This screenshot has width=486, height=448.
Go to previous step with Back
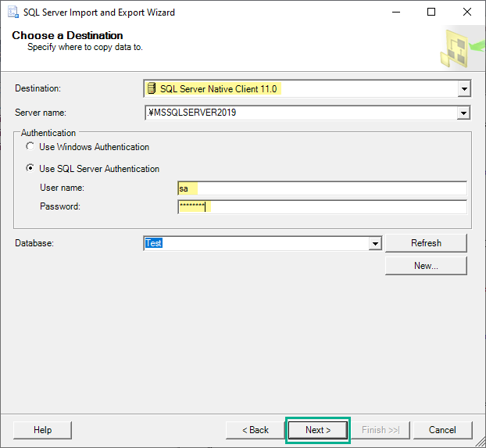click(x=255, y=430)
